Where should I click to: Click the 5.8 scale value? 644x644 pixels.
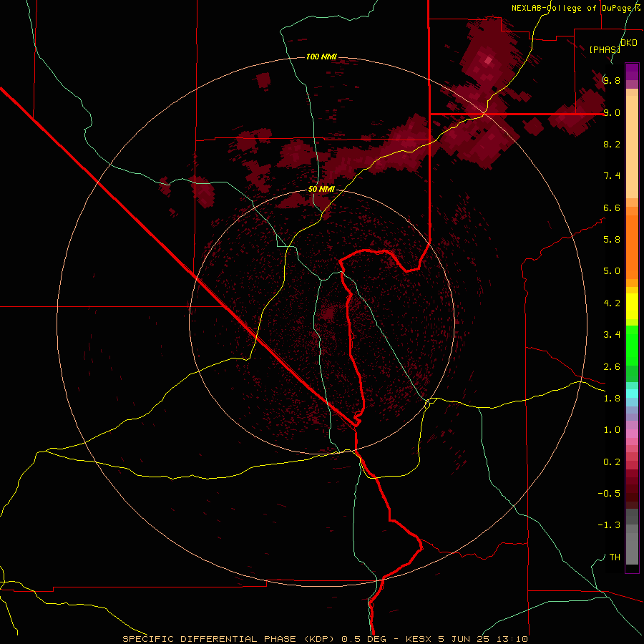pyautogui.click(x=612, y=239)
